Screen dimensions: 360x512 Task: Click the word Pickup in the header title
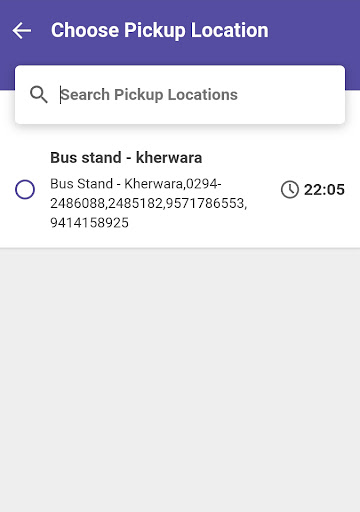point(155,30)
